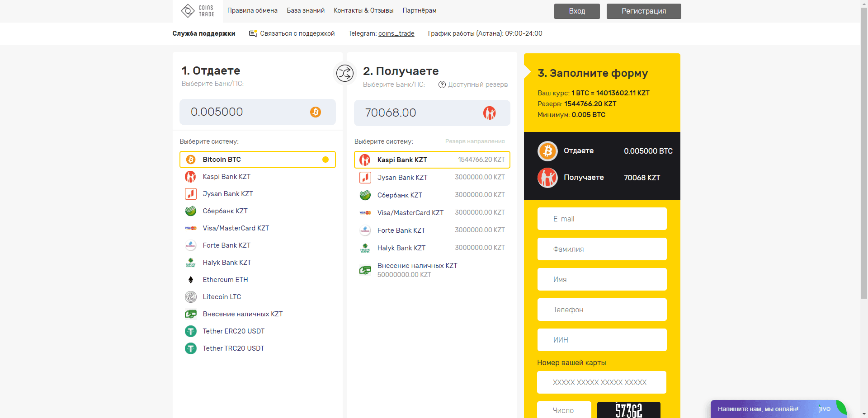Image resolution: width=868 pixels, height=418 pixels.
Task: Open the Правила обмена menu item
Action: (252, 10)
